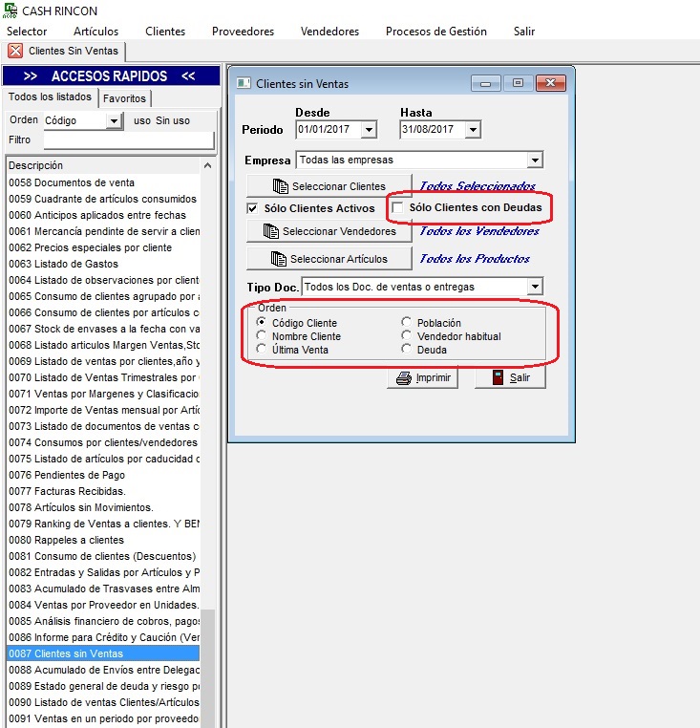Select Última Venta order option

[262, 349]
